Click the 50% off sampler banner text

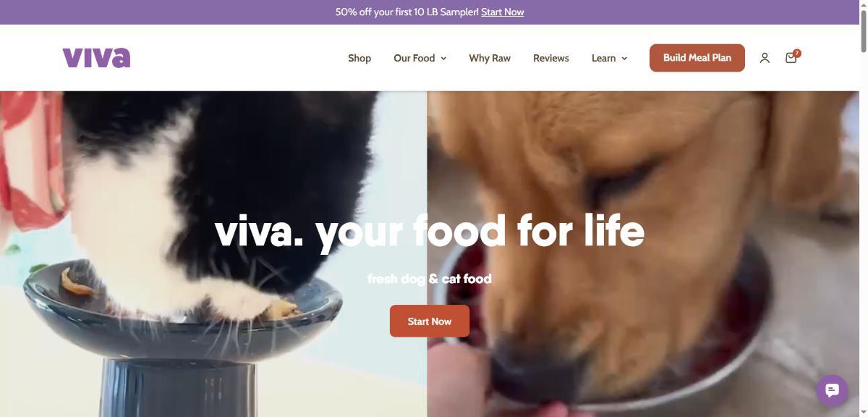407,12
